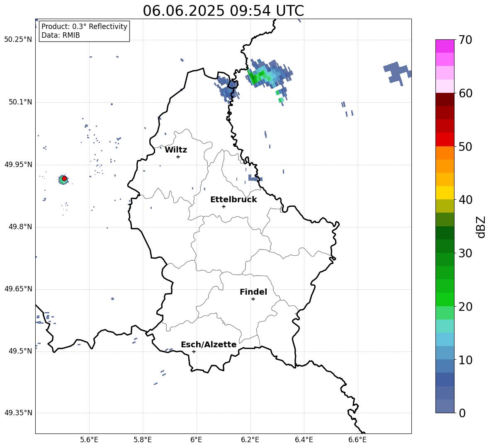Click the colorbar tick label 60
Image resolution: width=491 pixels, height=448 pixels.
tap(465, 93)
